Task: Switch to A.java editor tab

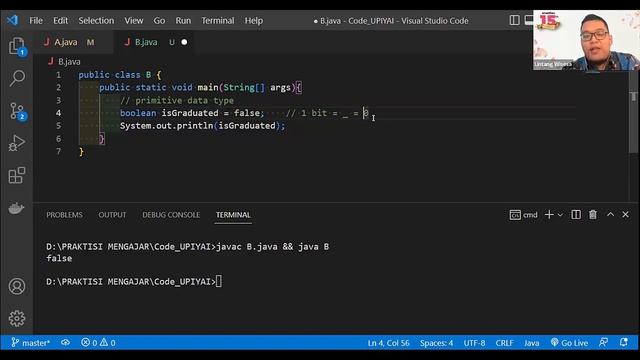Action: (x=73, y=42)
